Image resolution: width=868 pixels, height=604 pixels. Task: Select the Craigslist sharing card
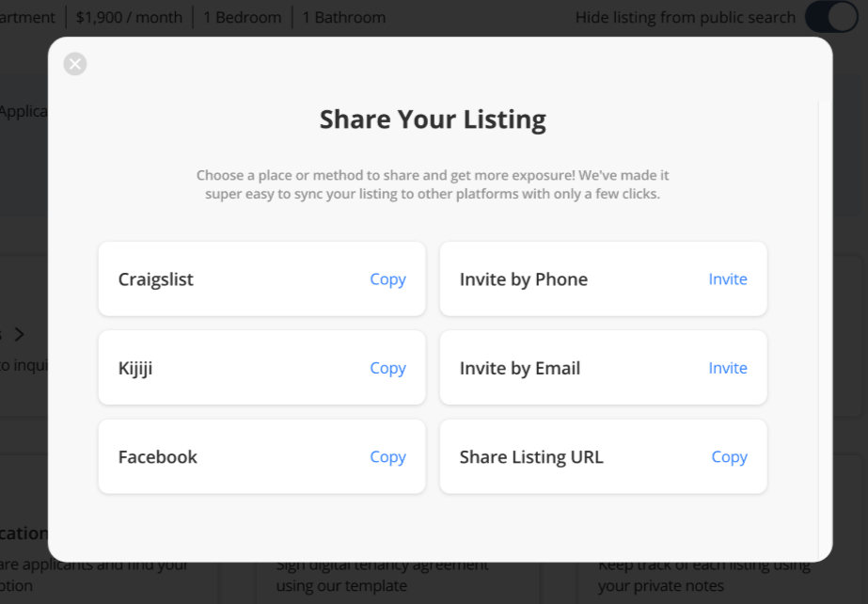click(x=261, y=279)
